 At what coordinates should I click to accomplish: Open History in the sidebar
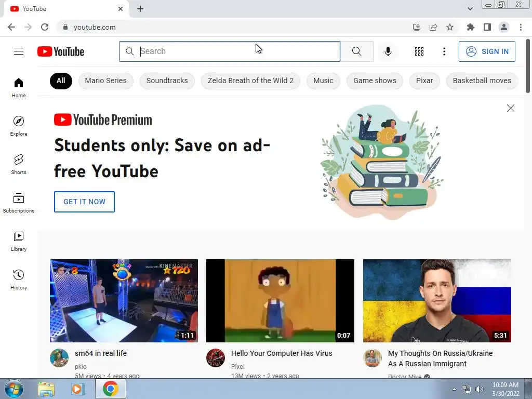pos(19,280)
